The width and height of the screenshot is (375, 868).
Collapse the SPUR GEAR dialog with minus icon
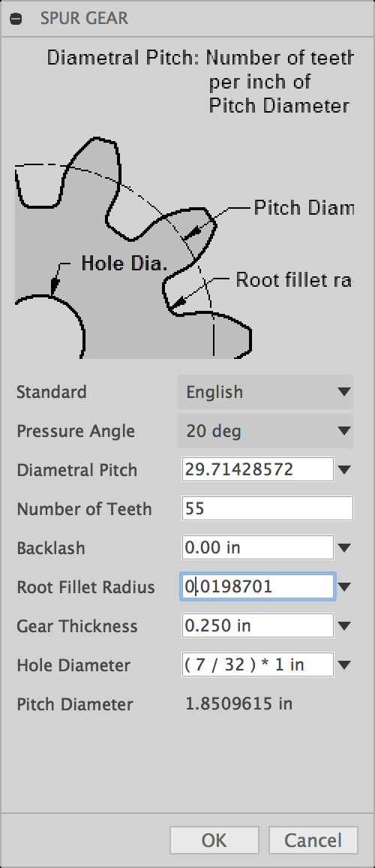pos(16,19)
